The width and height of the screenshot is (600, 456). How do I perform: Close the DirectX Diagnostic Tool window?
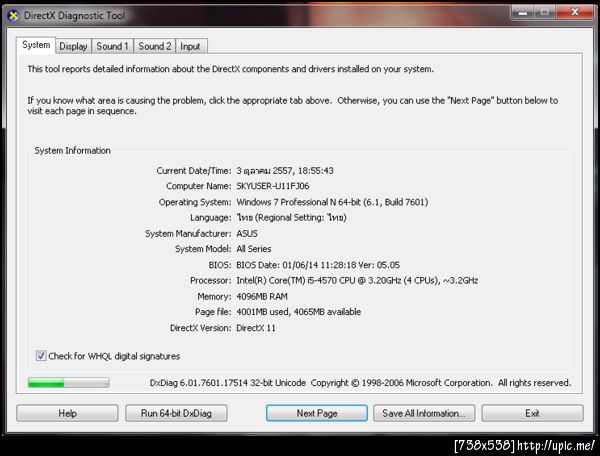574,13
